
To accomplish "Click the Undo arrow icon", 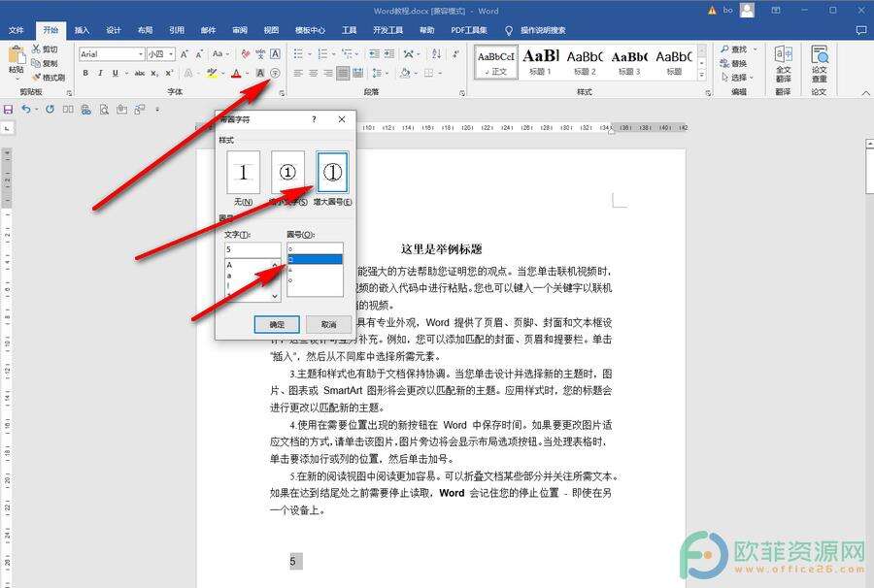I will tap(26, 109).
